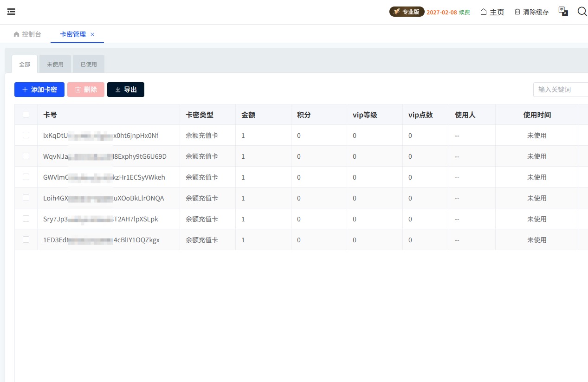Image resolution: width=588 pixels, height=382 pixels.
Task: Close the 卡密管理 tab with the x
Action: tap(92, 34)
